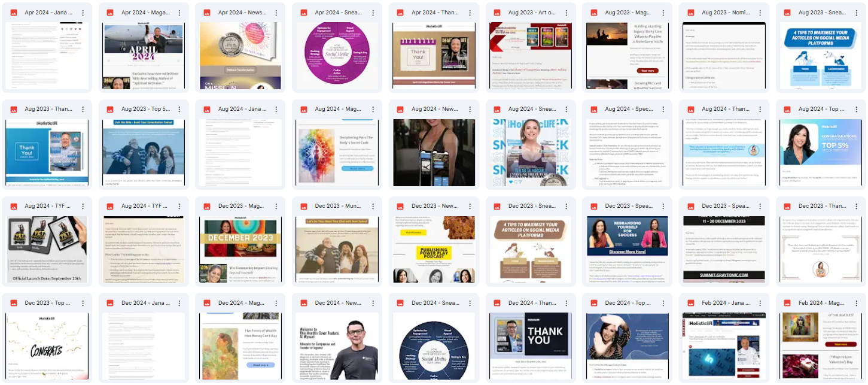Open Dec 2024 - Than THANK YOU thumbnail
Image resolution: width=868 pixels, height=385 pixels.
531,347
